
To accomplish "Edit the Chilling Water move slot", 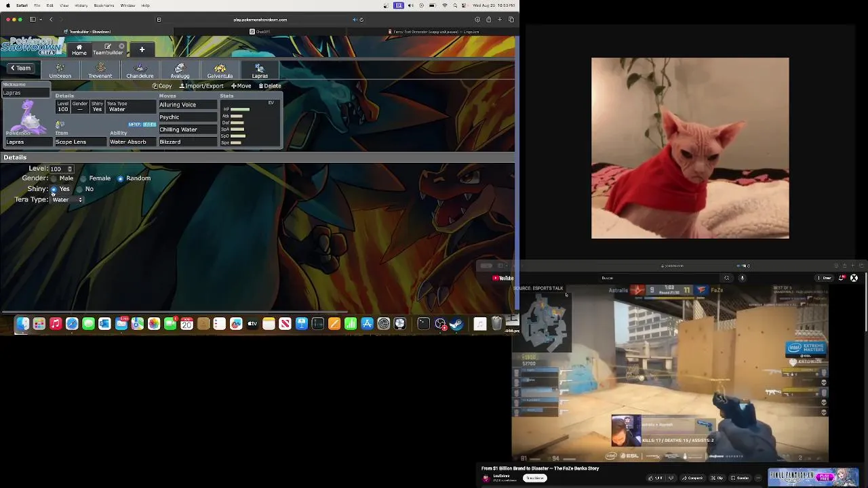I will pyautogui.click(x=188, y=129).
